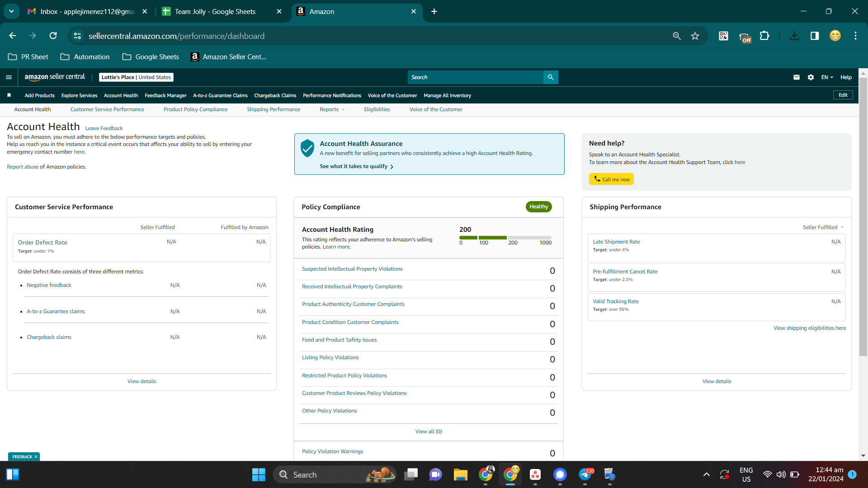Reload the page with the refresh icon
Screen dimensions: 868x488
53,36
